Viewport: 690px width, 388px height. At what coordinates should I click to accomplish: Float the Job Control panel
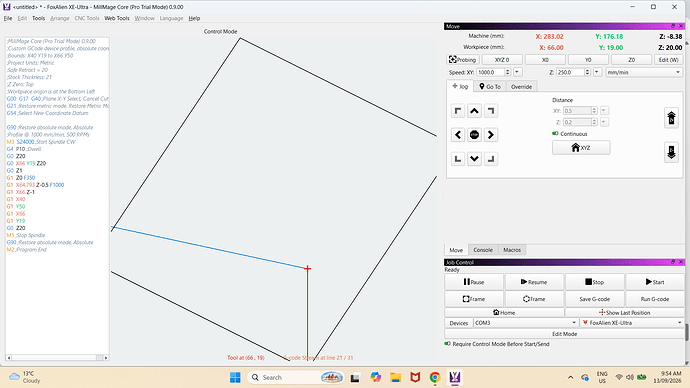tap(672, 262)
